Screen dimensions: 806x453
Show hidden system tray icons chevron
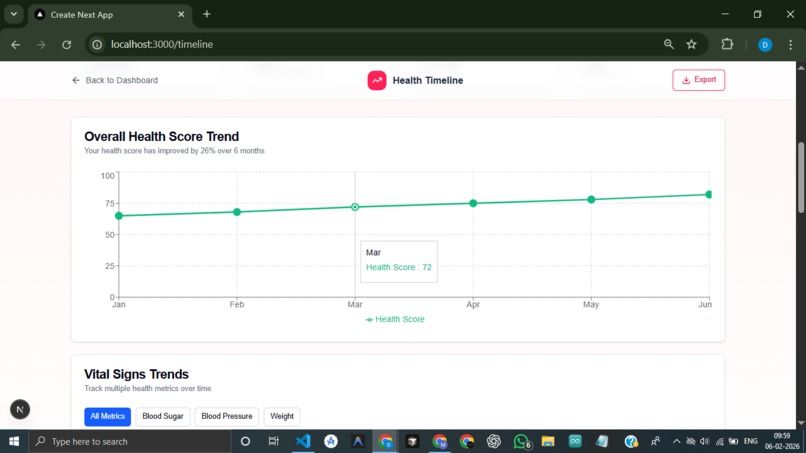[676, 441]
